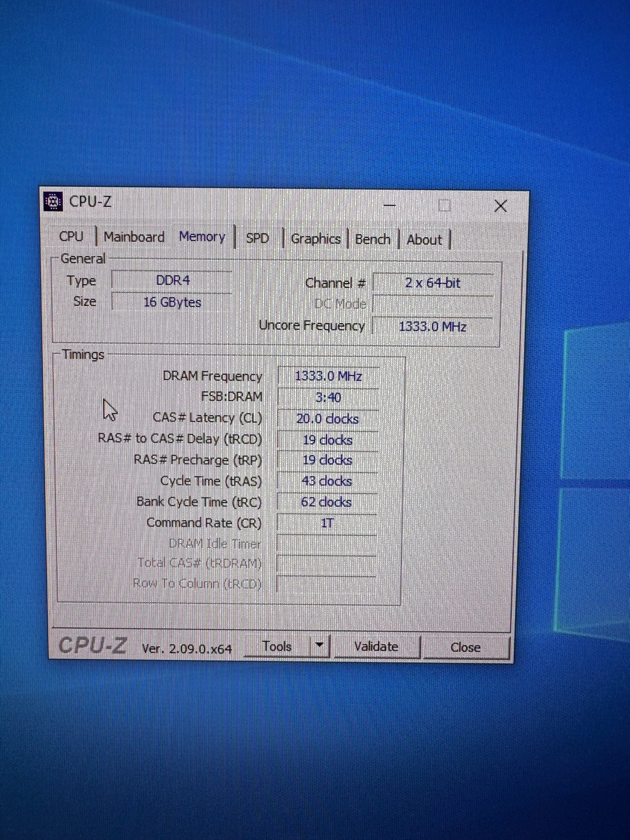This screenshot has height=840, width=630.
Task: Click the Command Rate 1T field
Action: click(x=327, y=523)
